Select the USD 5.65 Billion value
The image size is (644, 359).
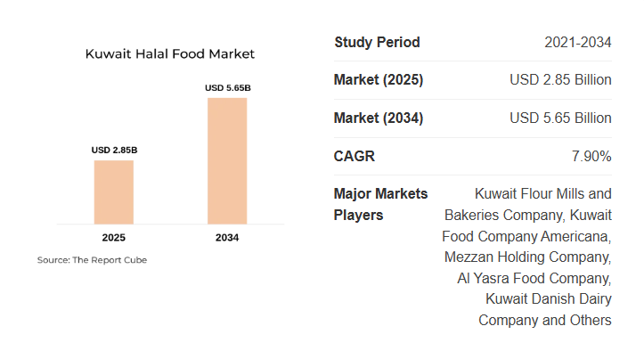point(560,118)
